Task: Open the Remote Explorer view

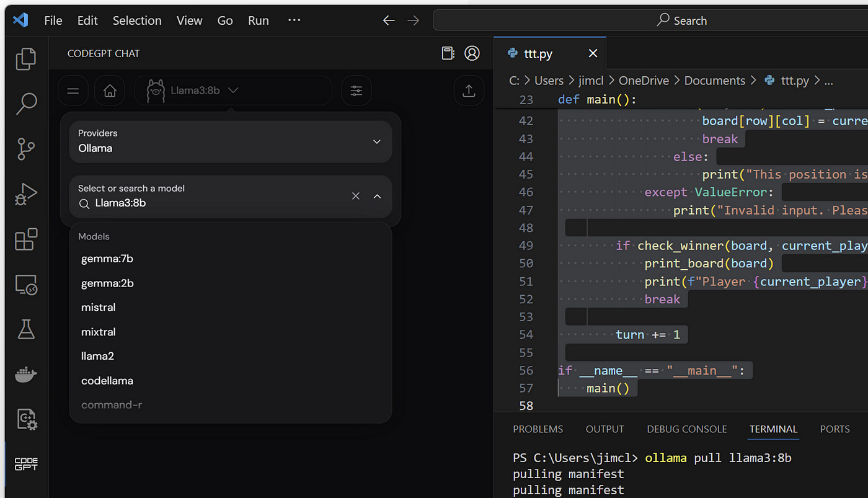Action: (x=25, y=284)
